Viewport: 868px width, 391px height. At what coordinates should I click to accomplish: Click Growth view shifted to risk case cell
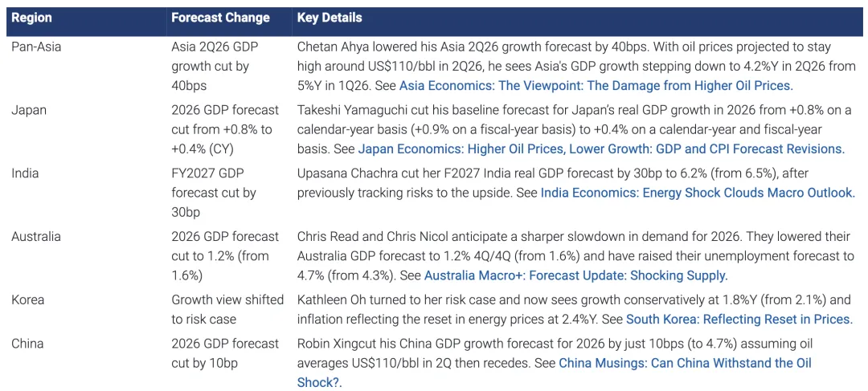click(227, 310)
